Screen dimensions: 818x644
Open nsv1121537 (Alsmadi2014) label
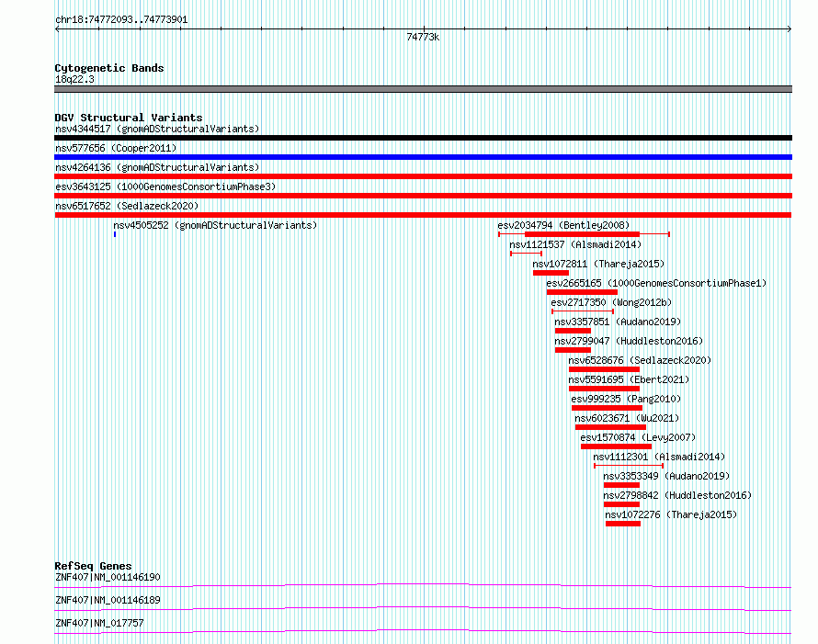pos(575,244)
